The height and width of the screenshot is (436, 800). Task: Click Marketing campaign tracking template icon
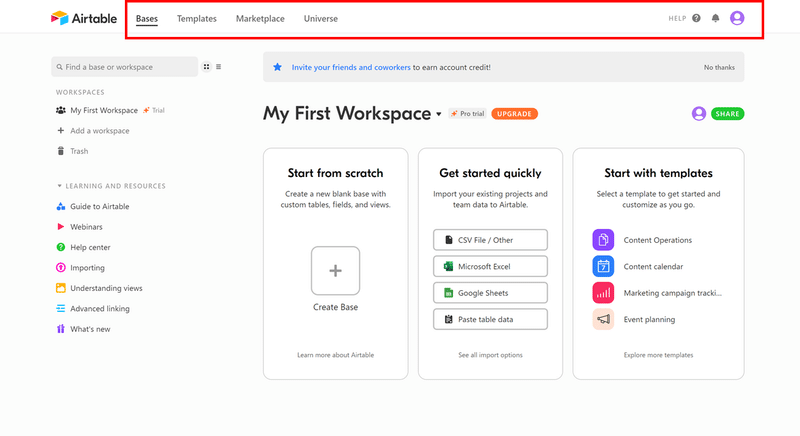(603, 293)
